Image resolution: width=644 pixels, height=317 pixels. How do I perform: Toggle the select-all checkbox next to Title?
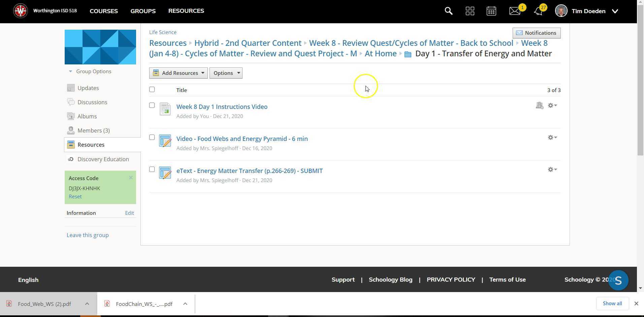(x=152, y=90)
